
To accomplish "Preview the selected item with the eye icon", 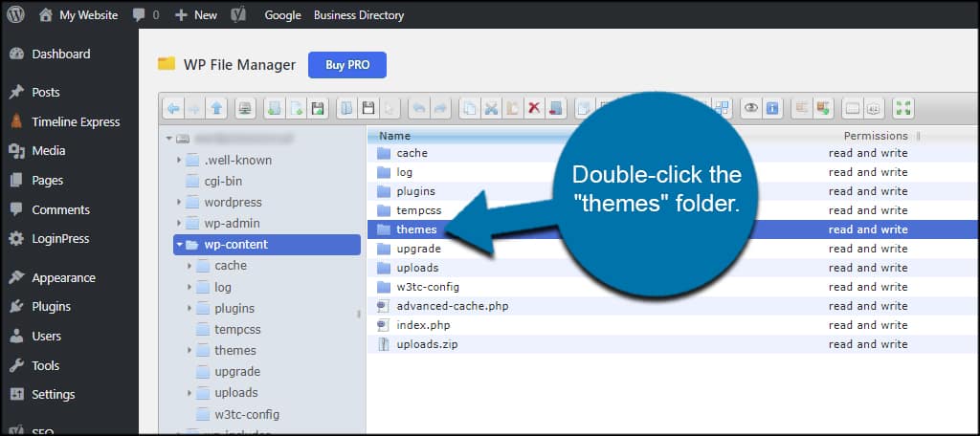I will 750,108.
